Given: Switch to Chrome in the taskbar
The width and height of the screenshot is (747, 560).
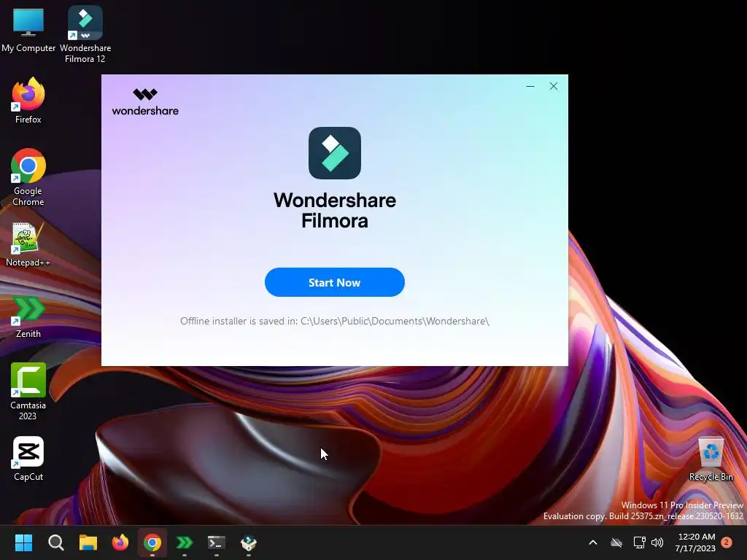Looking at the screenshot, I should pos(152,542).
